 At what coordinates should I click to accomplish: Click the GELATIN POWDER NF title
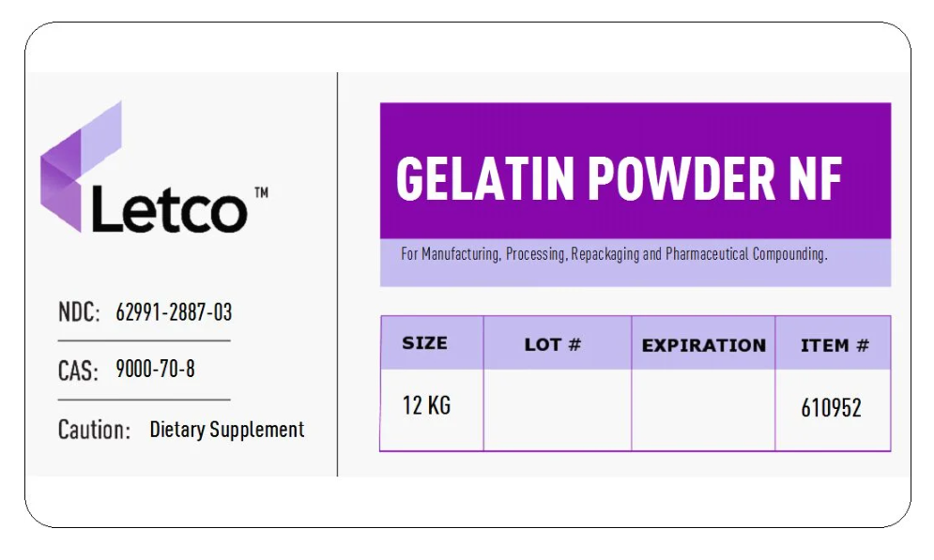[620, 177]
